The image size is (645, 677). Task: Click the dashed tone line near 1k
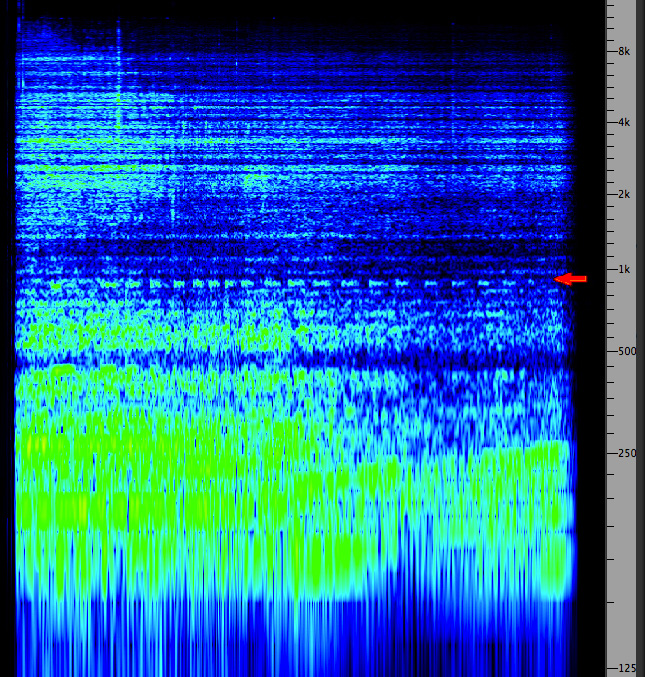click(300, 283)
